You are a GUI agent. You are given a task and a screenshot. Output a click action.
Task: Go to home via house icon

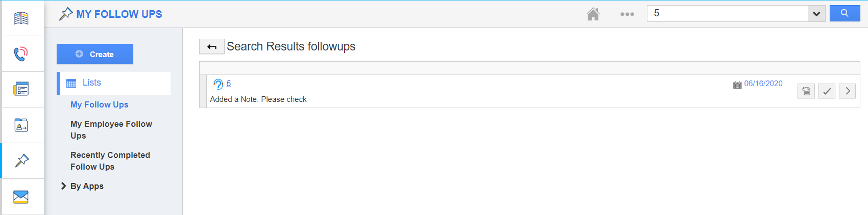pyautogui.click(x=593, y=14)
